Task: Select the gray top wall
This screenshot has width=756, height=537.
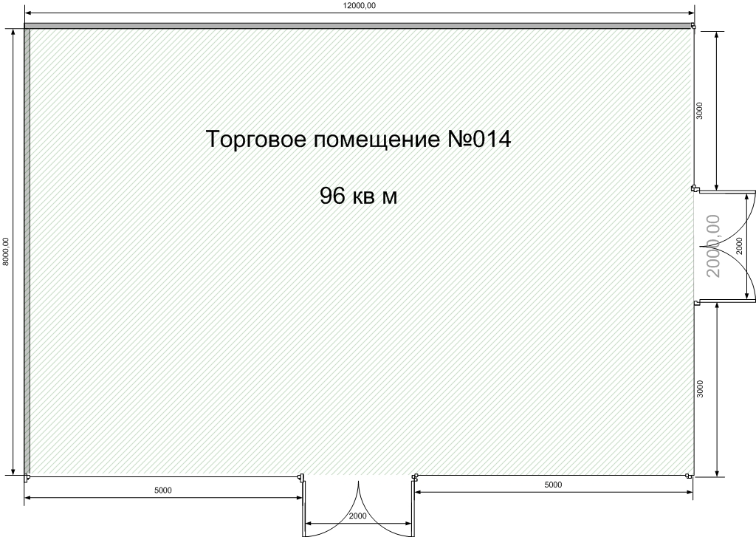Action: 358,26
